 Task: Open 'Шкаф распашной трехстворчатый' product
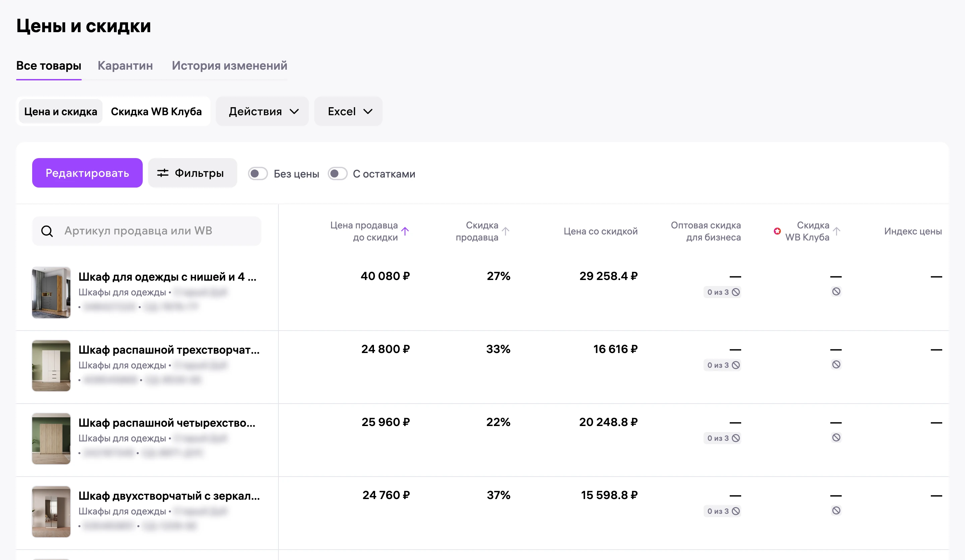click(x=169, y=350)
